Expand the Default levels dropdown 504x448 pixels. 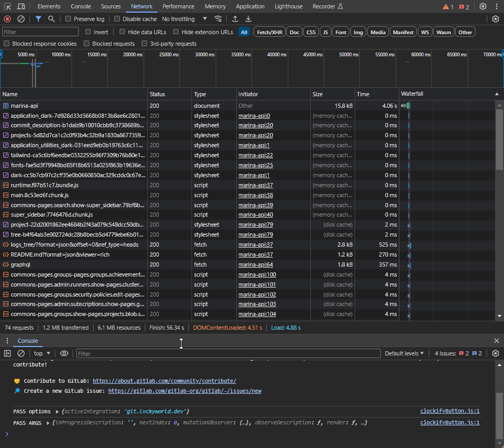404,353
